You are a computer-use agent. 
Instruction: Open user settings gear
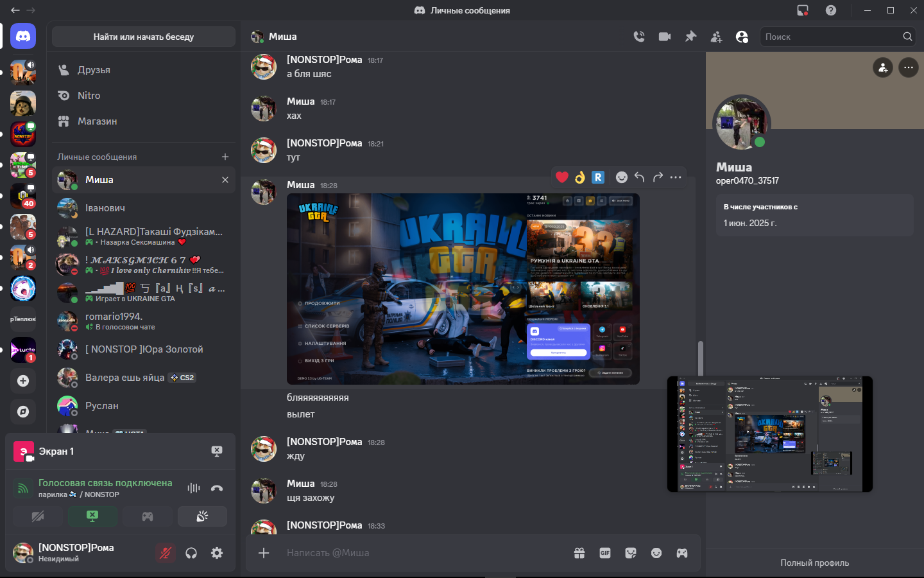tap(217, 553)
